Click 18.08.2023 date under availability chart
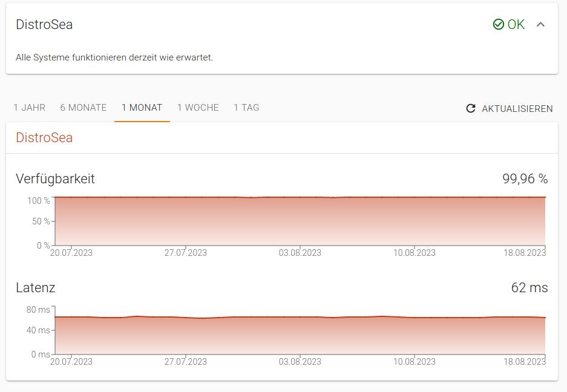The height and width of the screenshot is (392, 567). [525, 253]
